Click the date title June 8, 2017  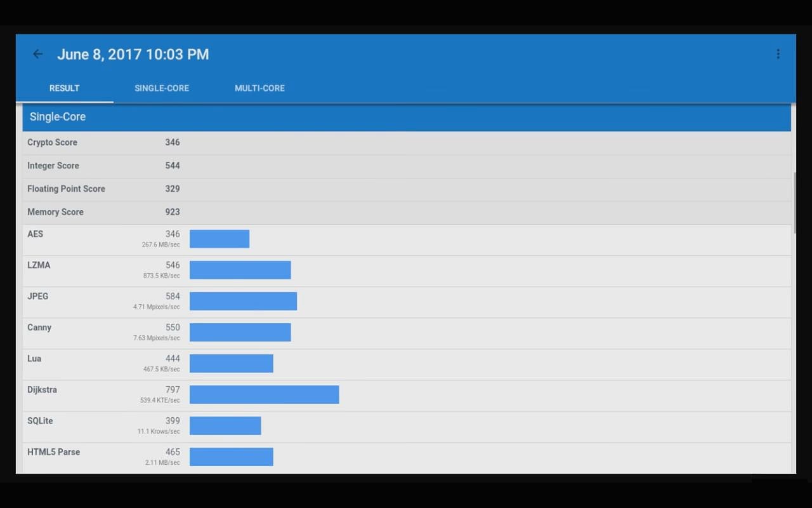133,55
